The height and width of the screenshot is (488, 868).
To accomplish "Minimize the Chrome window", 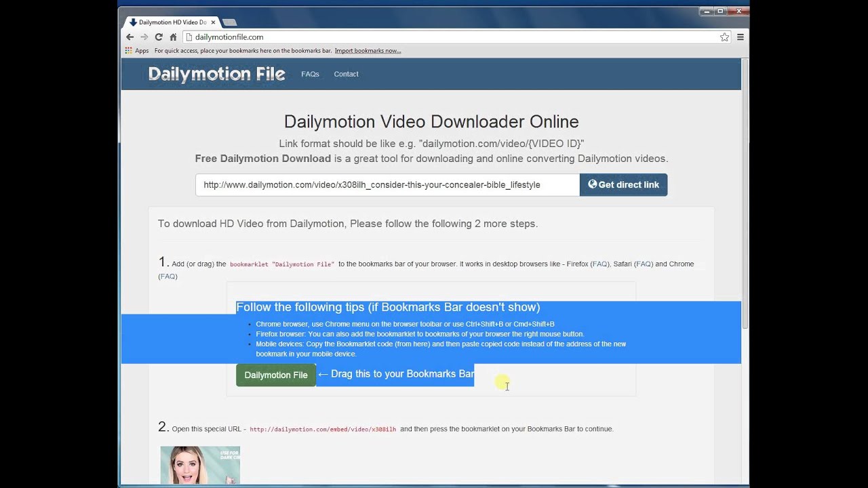I will coord(707,11).
